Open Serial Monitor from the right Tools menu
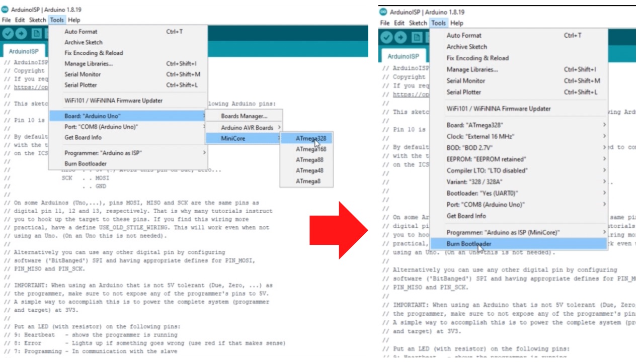Viewport: 644px width, 362px height. [519, 80]
